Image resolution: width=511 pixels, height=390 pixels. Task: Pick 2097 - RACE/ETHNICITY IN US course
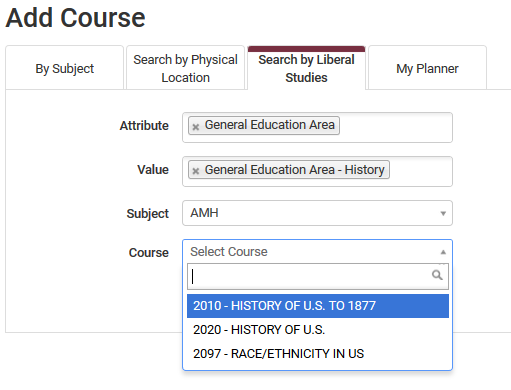point(318,354)
